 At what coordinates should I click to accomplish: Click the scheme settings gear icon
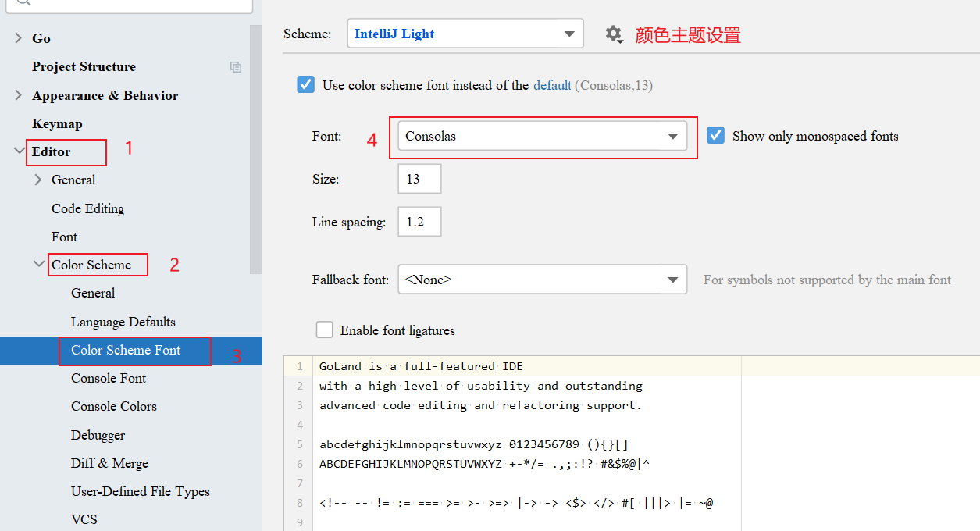pyautogui.click(x=614, y=34)
